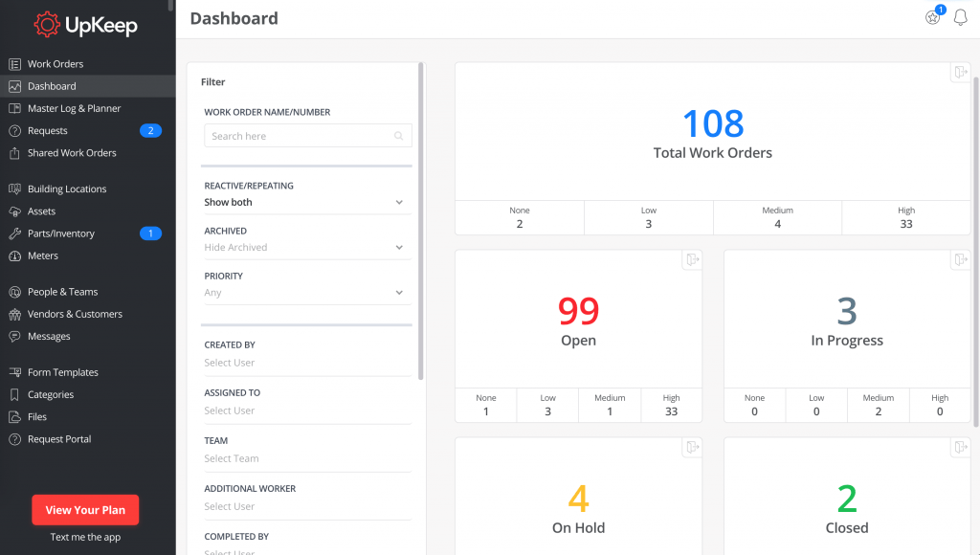Click the Shared Work Orders share icon
Image resolution: width=980 pixels, height=555 pixels.
14,153
